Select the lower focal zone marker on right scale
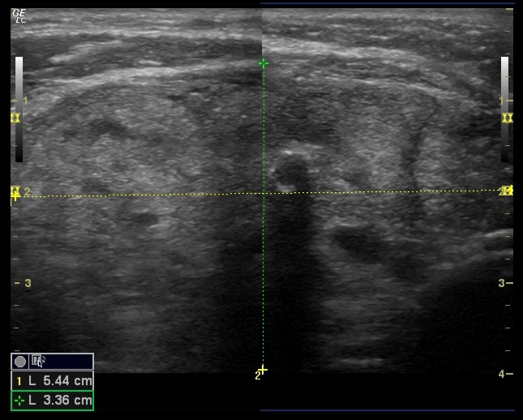The width and height of the screenshot is (523, 420). [508, 191]
